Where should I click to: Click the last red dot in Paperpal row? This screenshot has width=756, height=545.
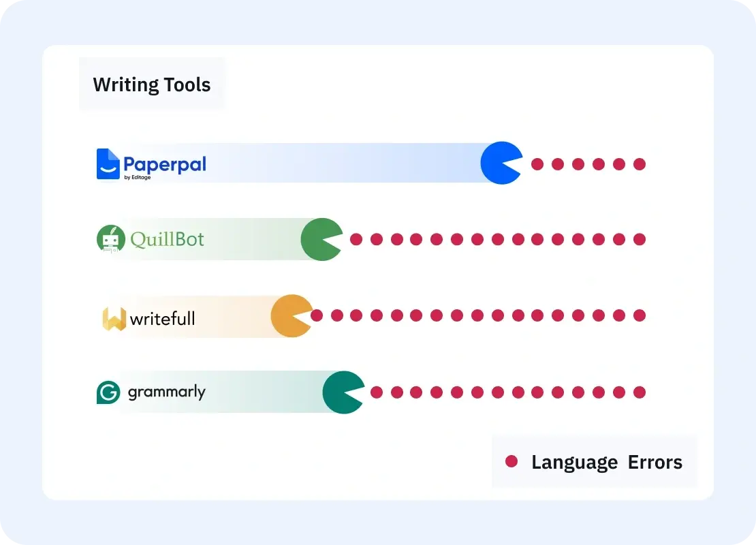pyautogui.click(x=639, y=164)
